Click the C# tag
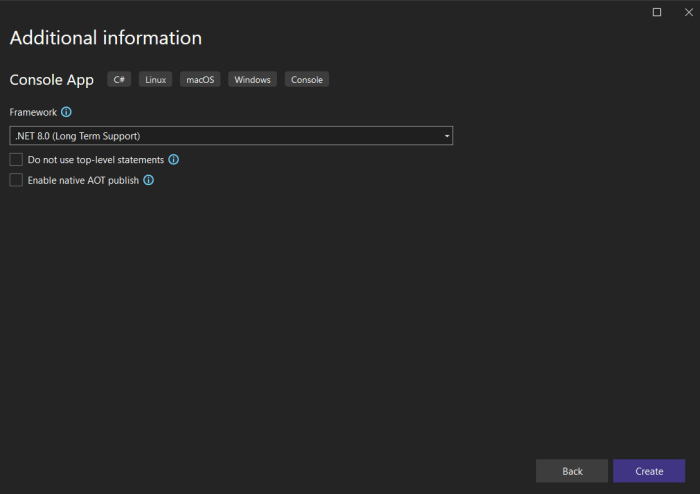 click(x=119, y=79)
